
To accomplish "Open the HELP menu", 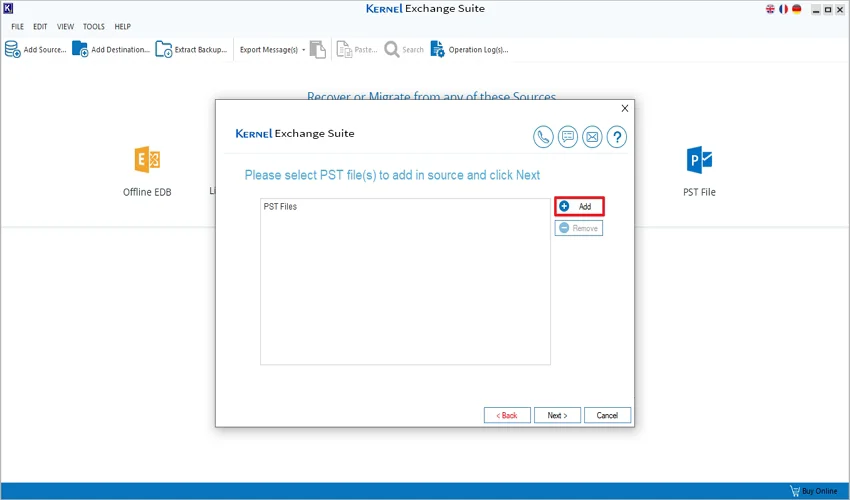I will point(123,26).
